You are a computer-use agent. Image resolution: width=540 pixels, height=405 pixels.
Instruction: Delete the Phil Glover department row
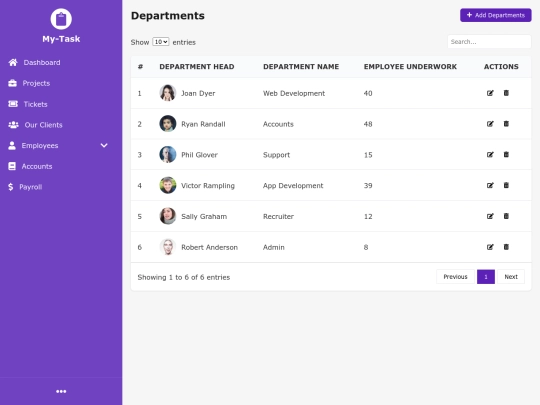click(506, 155)
